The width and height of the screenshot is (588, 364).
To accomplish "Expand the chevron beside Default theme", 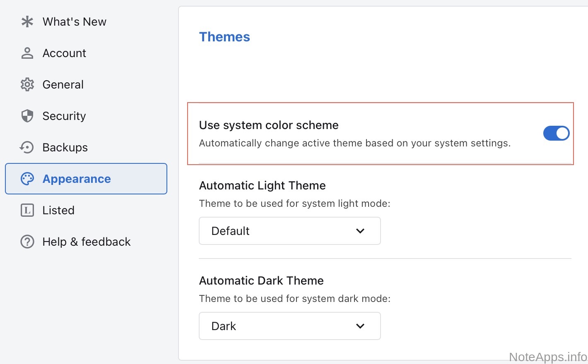I will click(x=360, y=231).
